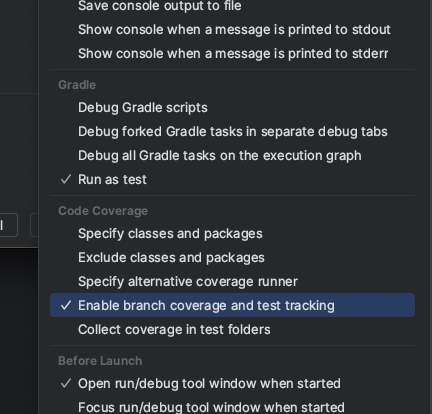Click checkmark icon next to branch coverage
This screenshot has width=432, height=414.
[66, 305]
